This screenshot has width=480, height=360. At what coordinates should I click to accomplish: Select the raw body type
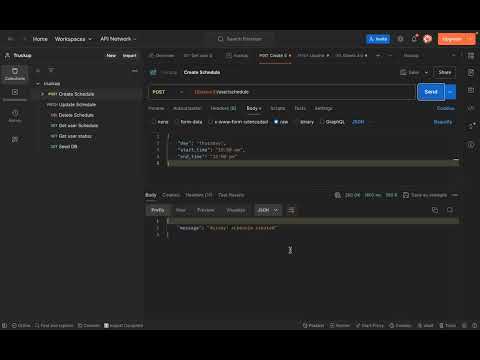pyautogui.click(x=281, y=122)
